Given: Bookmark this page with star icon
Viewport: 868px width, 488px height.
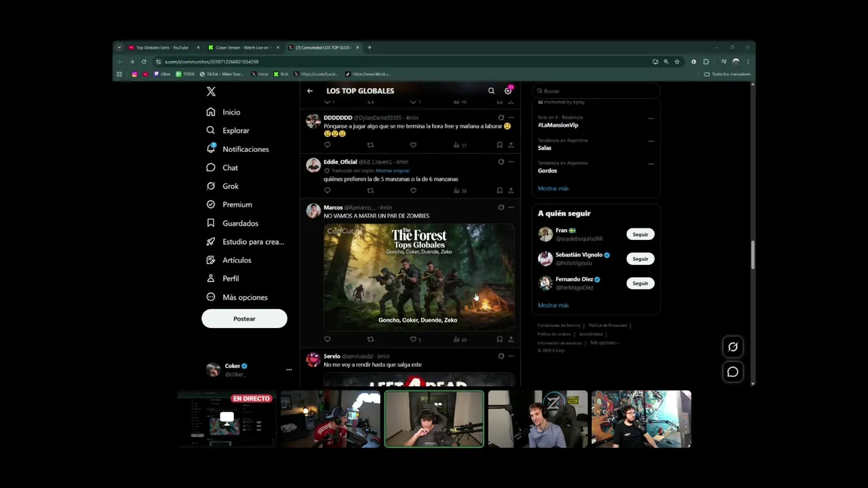Looking at the screenshot, I should coord(677,62).
